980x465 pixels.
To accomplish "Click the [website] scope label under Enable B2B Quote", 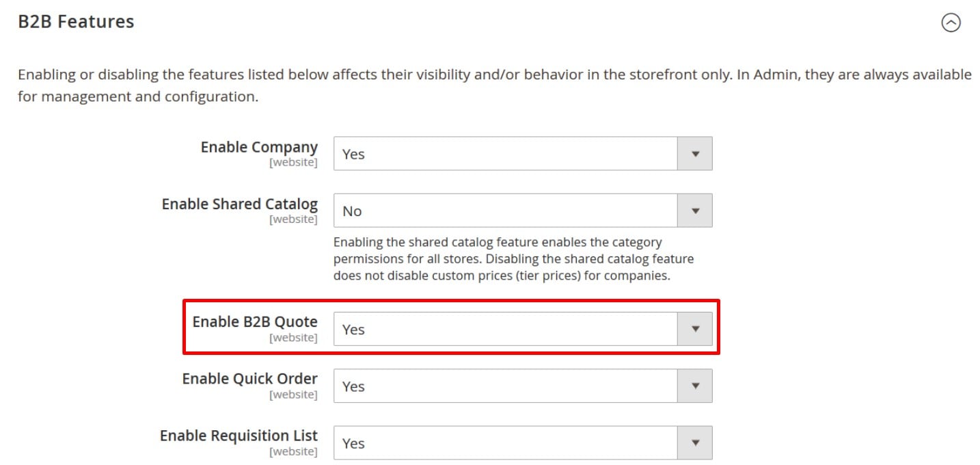I will pos(293,338).
